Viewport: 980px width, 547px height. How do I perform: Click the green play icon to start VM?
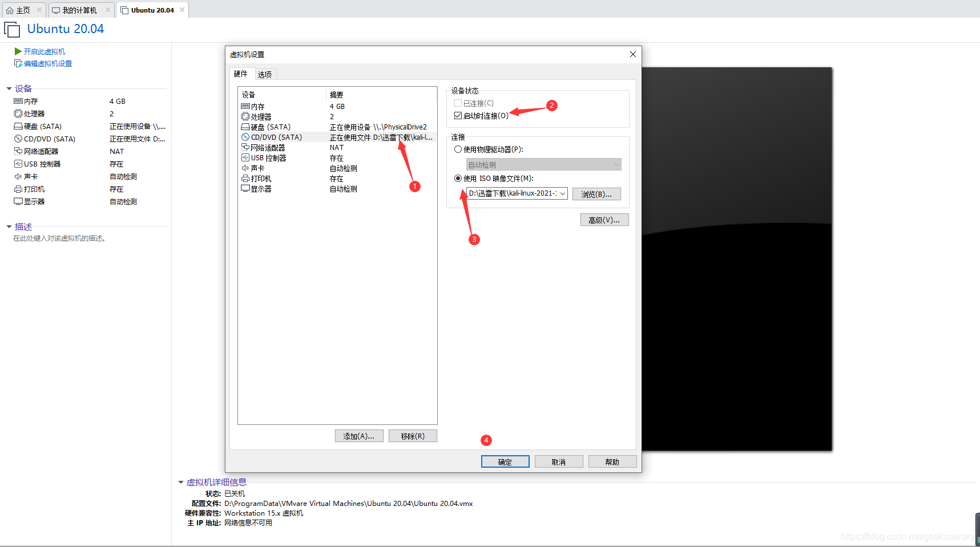(x=18, y=51)
